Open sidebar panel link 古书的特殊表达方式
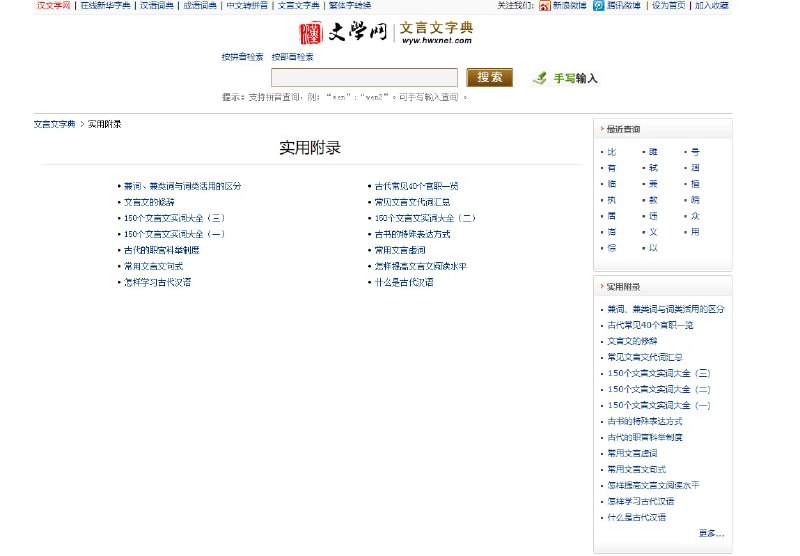 645,421
